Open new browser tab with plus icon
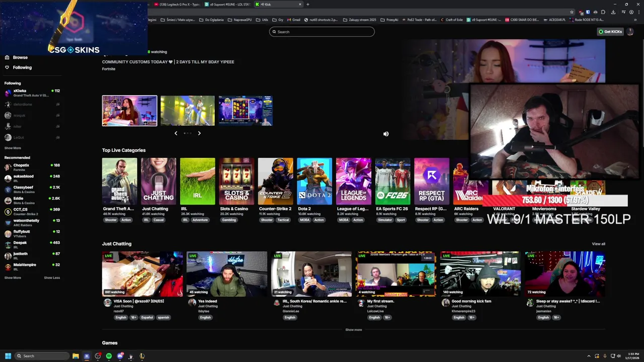 (x=308, y=5)
